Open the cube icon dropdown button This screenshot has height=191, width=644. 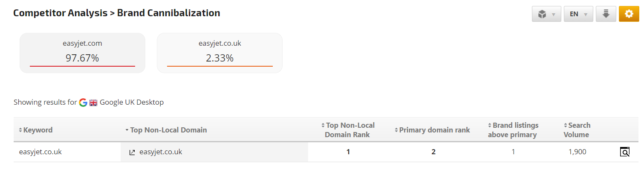[x=546, y=14]
